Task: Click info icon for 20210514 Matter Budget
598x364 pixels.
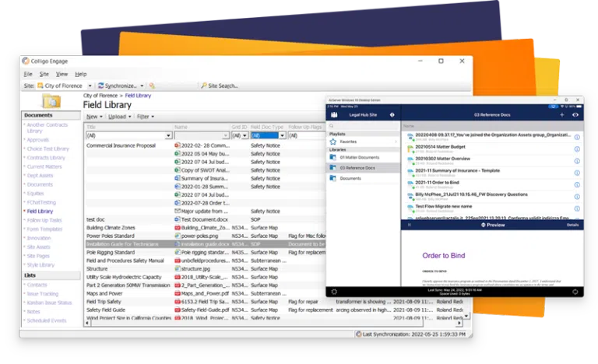Action: pos(577,149)
